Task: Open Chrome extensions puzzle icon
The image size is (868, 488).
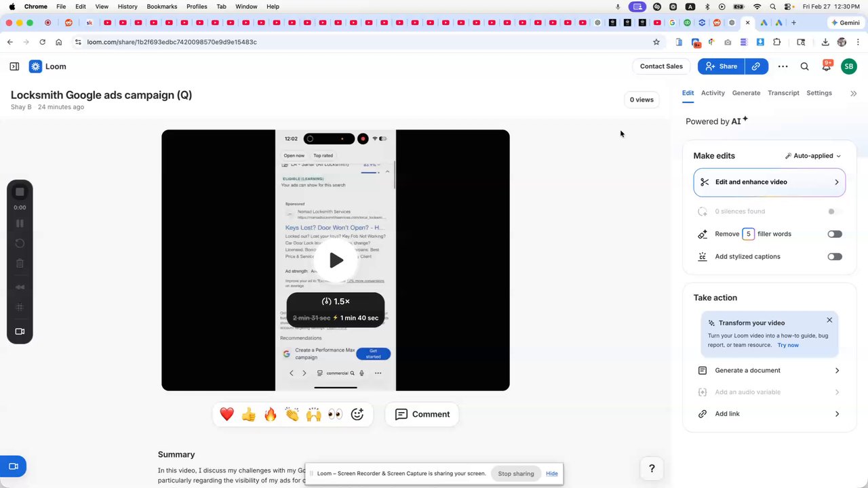Action: 776,42
